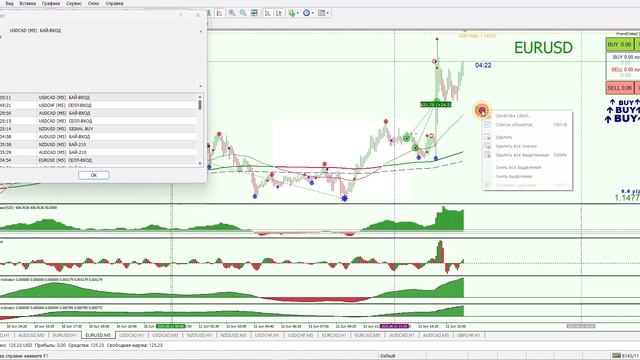
Task: Tile chart windows using grid icon
Action: pos(254,13)
